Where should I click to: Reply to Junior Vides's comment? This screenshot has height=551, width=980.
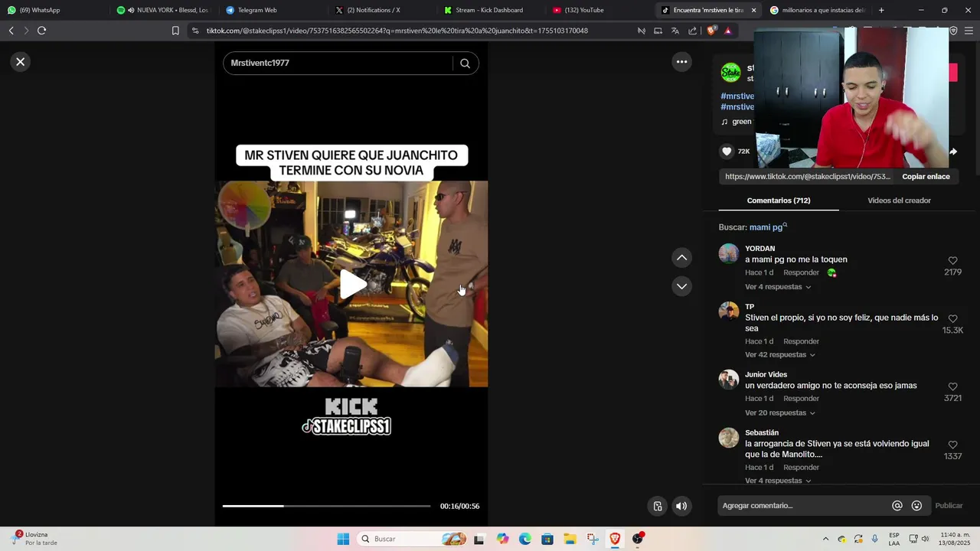point(801,399)
